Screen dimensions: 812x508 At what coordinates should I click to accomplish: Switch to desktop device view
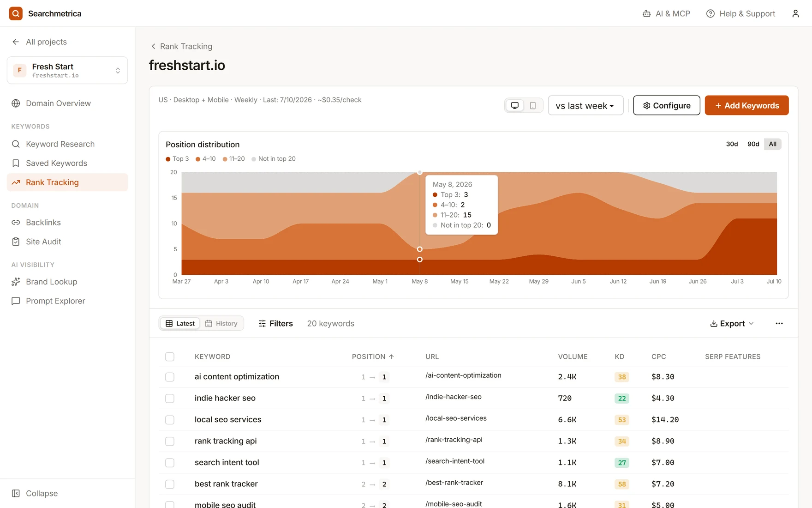click(x=515, y=105)
